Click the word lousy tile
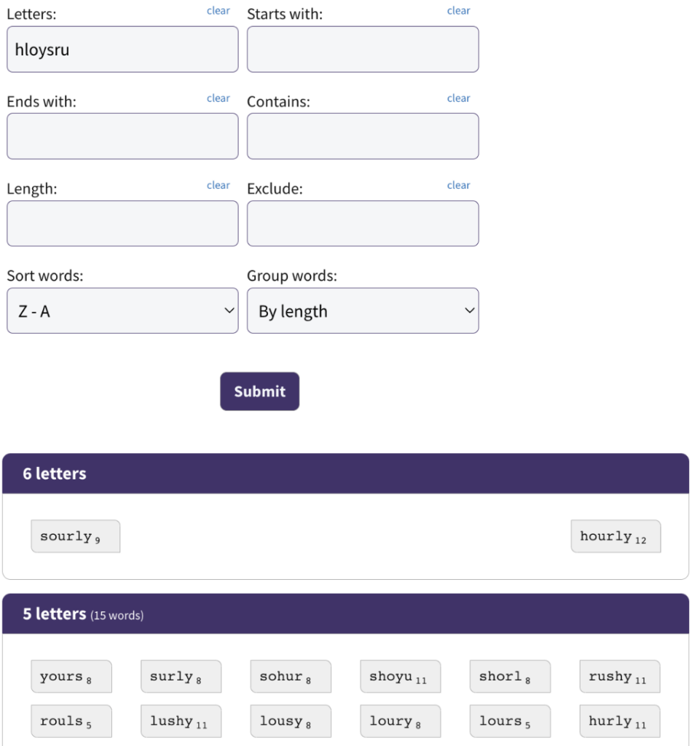The width and height of the screenshot is (700, 746). tap(291, 721)
